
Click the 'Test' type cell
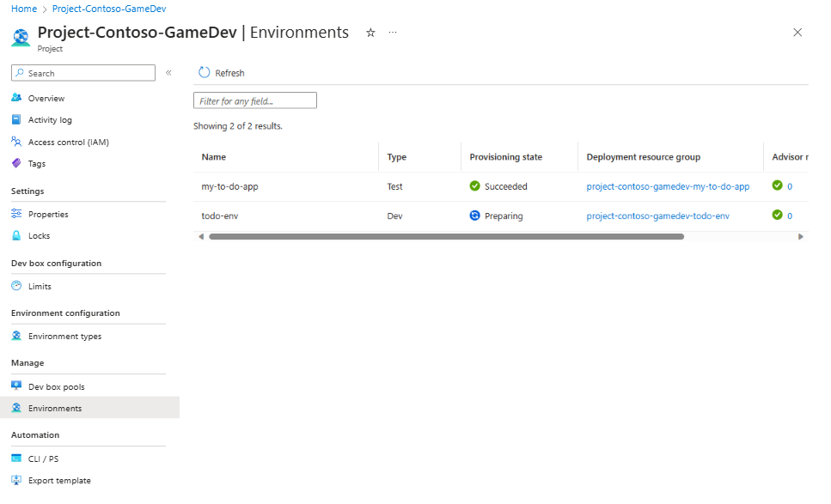[x=394, y=187]
